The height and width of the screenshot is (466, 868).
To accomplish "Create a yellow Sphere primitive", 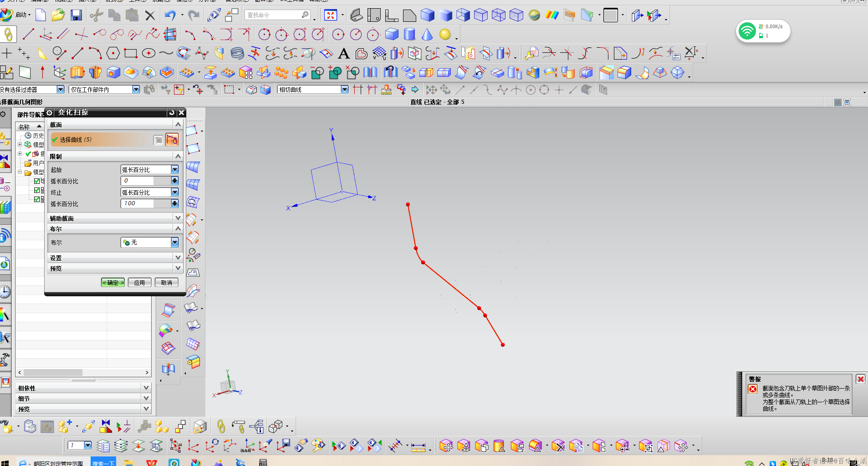I will tap(445, 34).
